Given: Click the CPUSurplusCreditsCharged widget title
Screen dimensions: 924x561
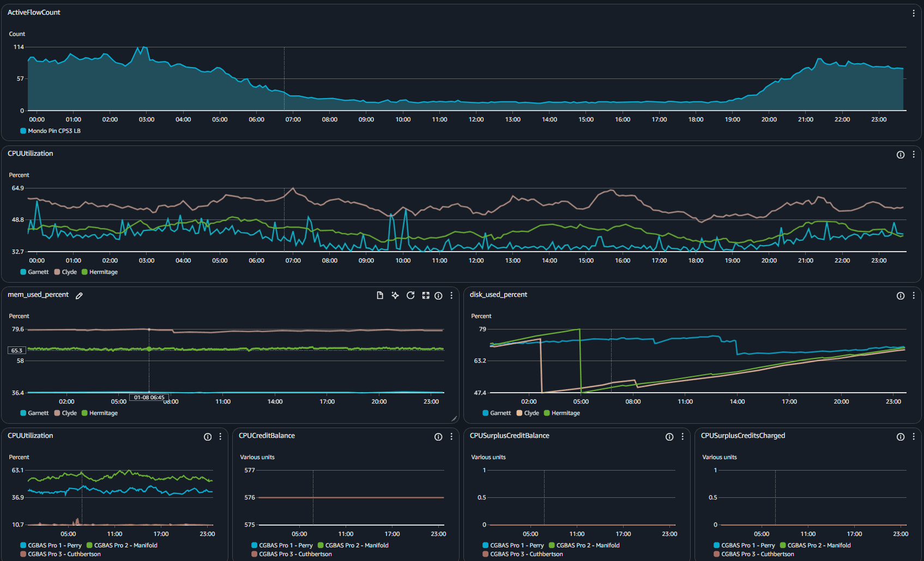Looking at the screenshot, I should click(x=743, y=435).
